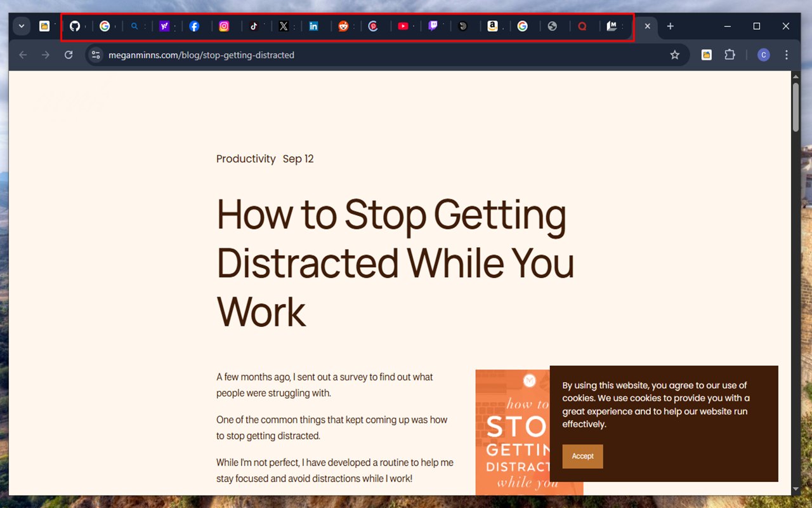Reload the current page
The image size is (812, 508).
coord(69,55)
